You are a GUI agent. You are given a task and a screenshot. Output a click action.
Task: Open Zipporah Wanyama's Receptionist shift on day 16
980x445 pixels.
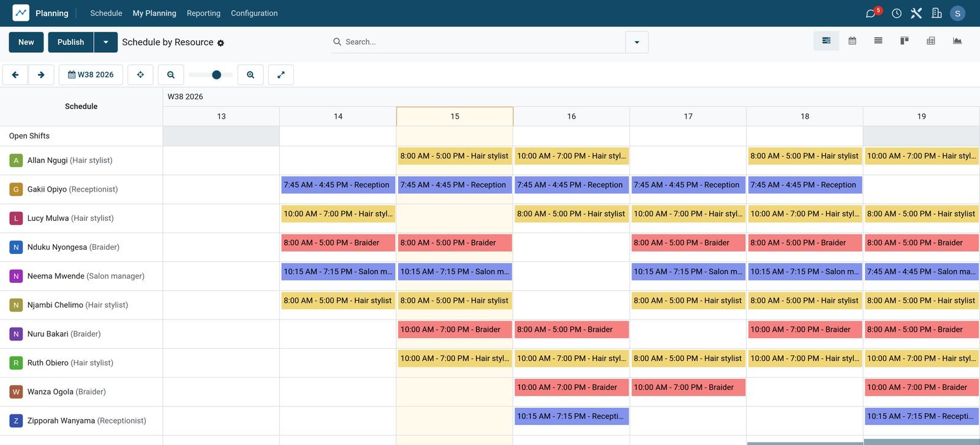tap(571, 416)
